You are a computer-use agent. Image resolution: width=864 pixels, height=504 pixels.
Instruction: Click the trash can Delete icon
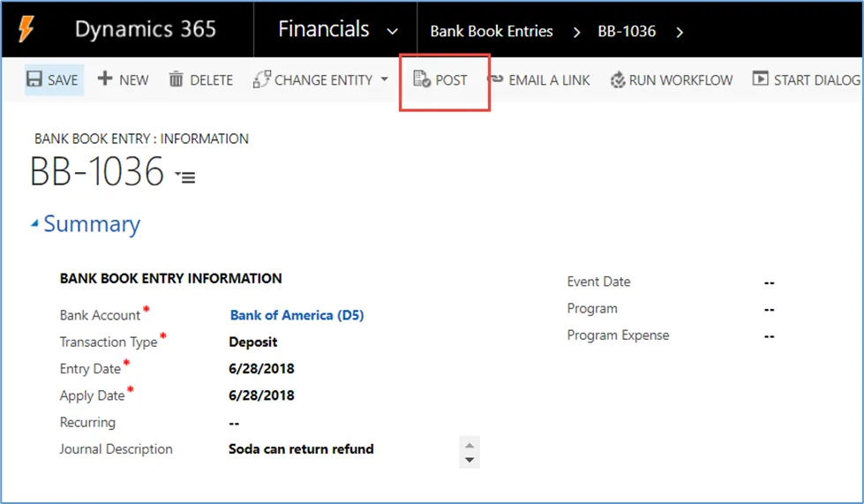tap(176, 79)
